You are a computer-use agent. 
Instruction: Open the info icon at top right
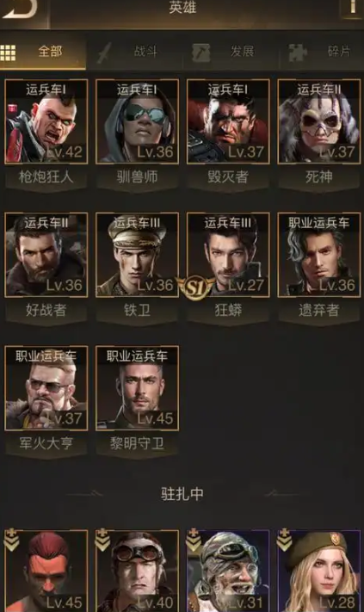tap(352, 8)
